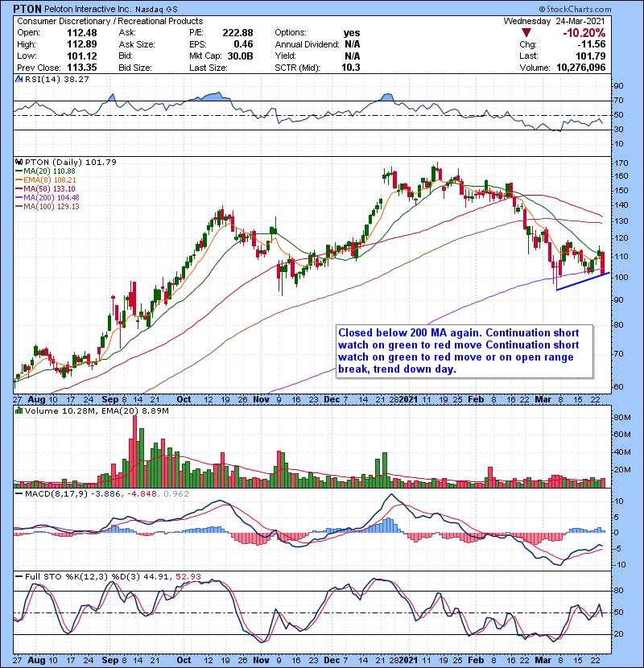Click the volume bars icon beside Volume label
The image size is (644, 668).
[19, 410]
